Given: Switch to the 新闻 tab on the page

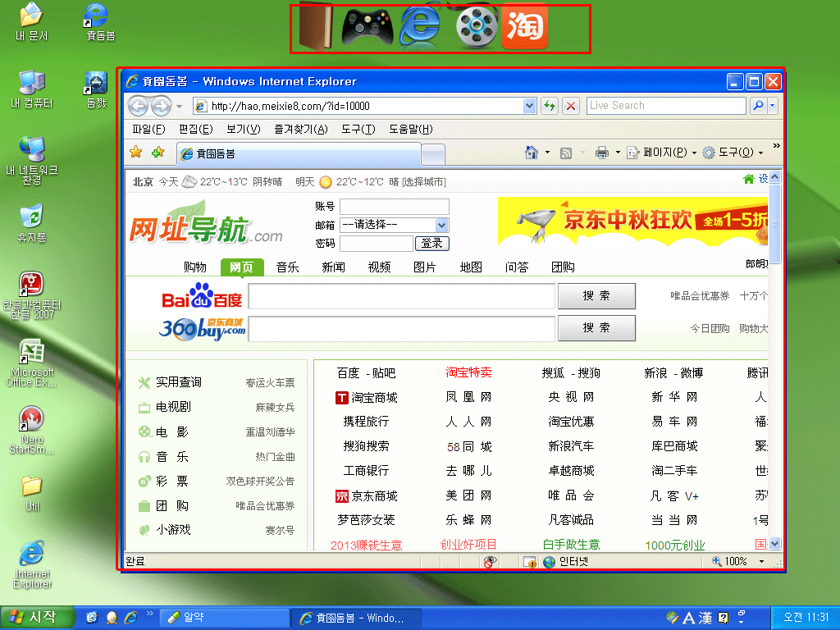Looking at the screenshot, I should pos(333,267).
